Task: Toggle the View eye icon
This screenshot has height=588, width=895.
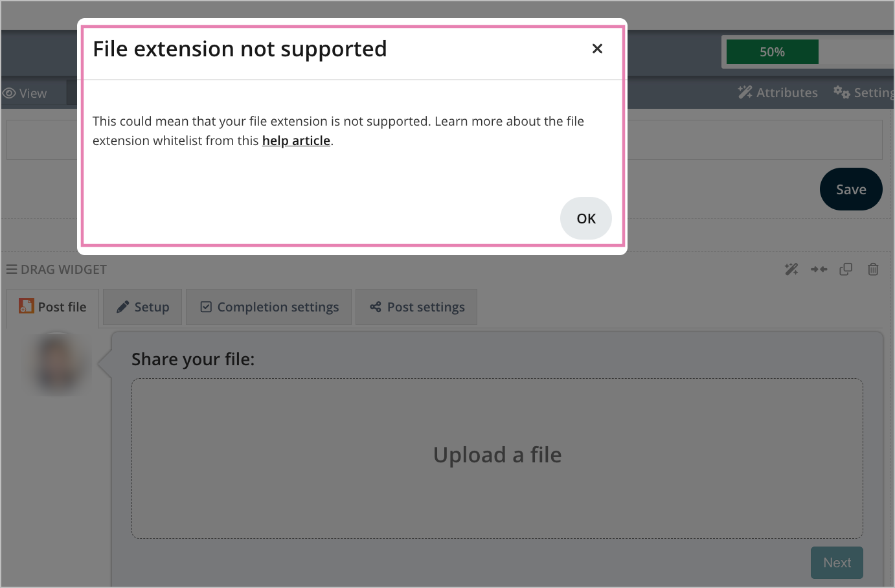Action: [x=9, y=93]
